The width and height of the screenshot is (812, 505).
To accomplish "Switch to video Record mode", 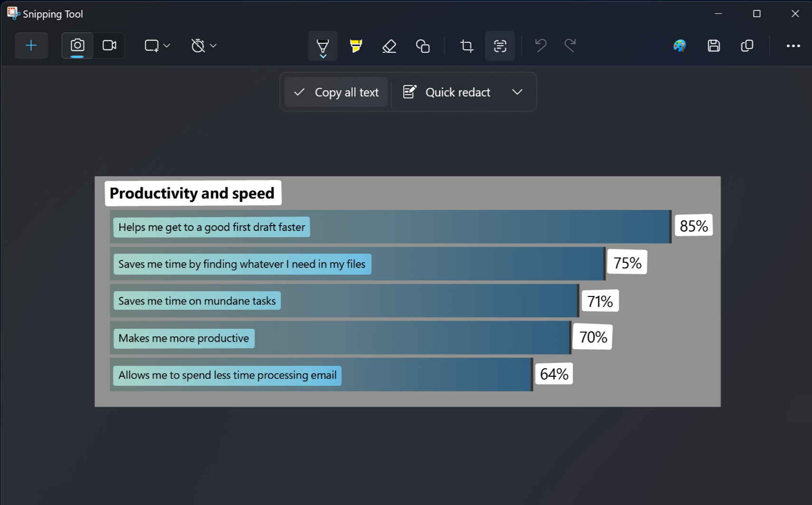I will (109, 46).
